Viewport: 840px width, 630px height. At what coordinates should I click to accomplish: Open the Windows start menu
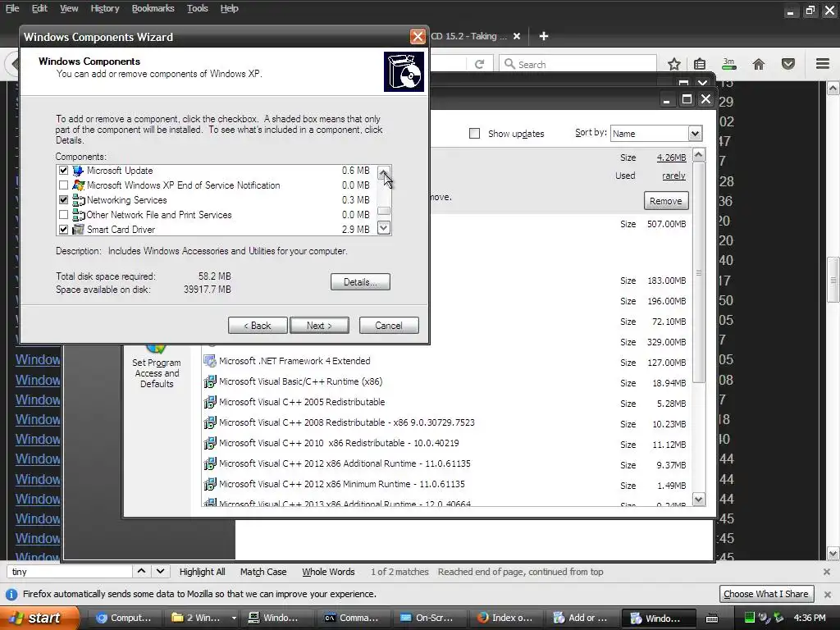pyautogui.click(x=38, y=618)
